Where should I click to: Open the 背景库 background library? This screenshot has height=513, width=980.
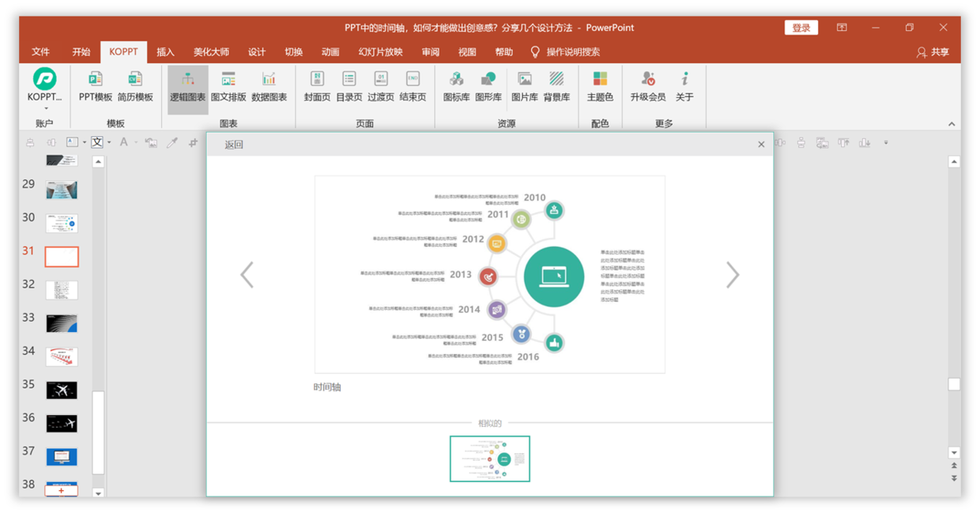(556, 87)
